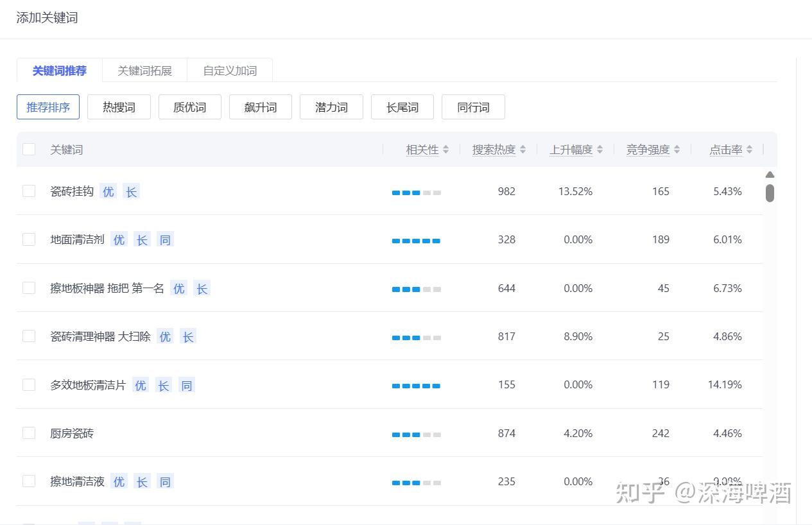
Task: Click the 长 tag on 瓷砖挂钩 row
Action: pos(132,191)
